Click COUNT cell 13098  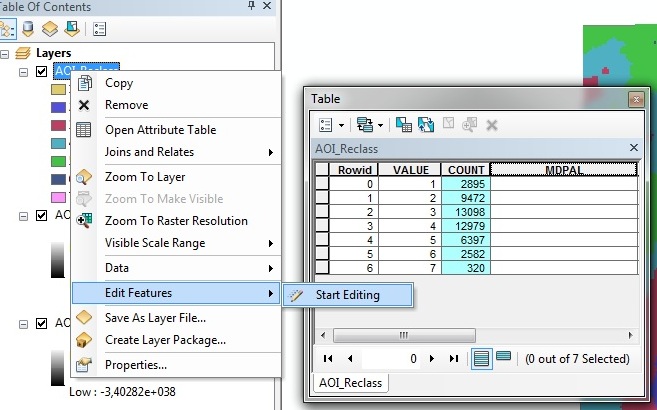coord(466,212)
